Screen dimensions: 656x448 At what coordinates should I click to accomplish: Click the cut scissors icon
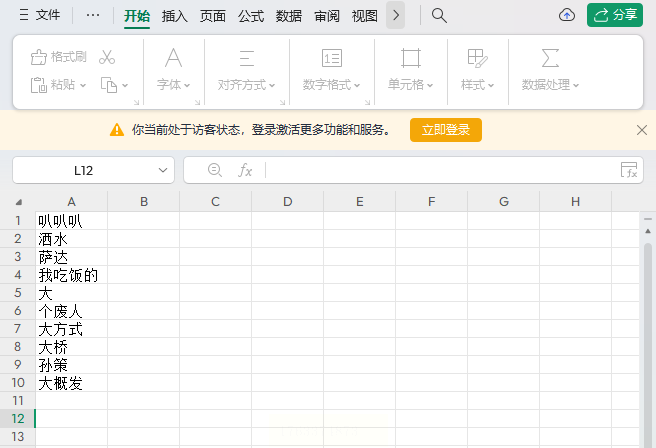(x=107, y=57)
